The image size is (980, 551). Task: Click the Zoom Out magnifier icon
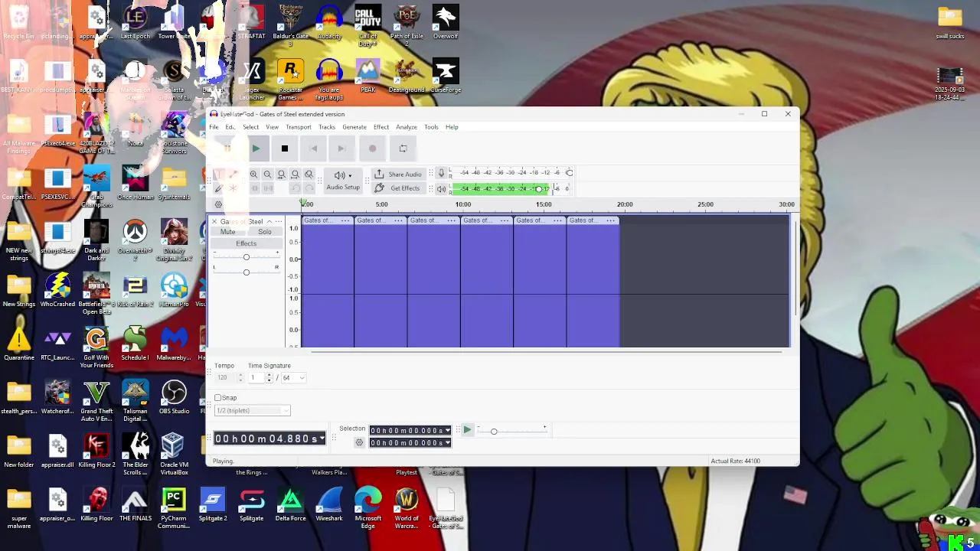tap(267, 174)
